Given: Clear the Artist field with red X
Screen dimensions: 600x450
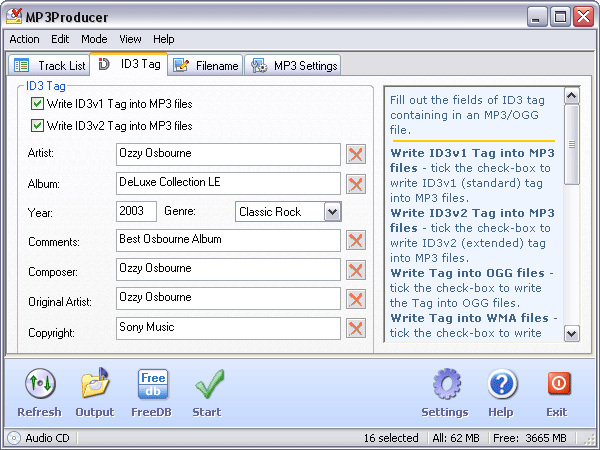Looking at the screenshot, I should pos(356,155).
